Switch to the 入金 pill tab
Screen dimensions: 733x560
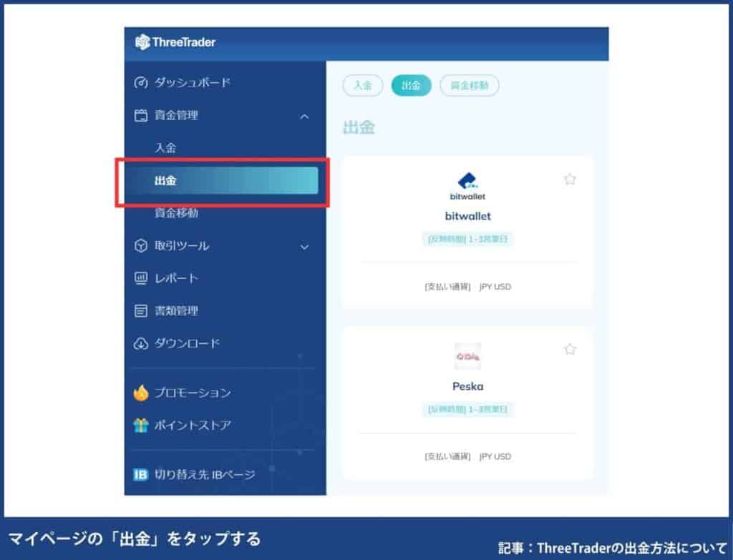[x=363, y=86]
